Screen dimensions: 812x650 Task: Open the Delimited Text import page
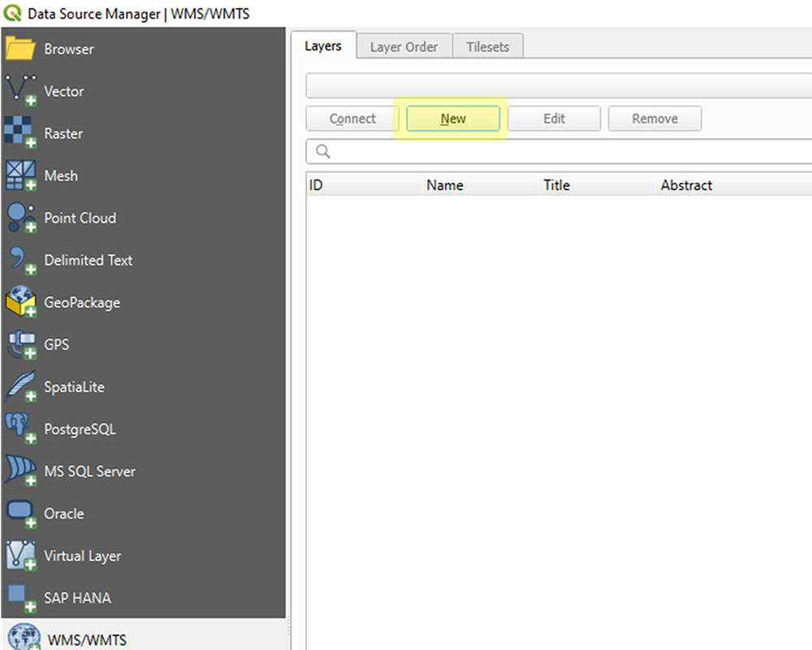[88, 260]
